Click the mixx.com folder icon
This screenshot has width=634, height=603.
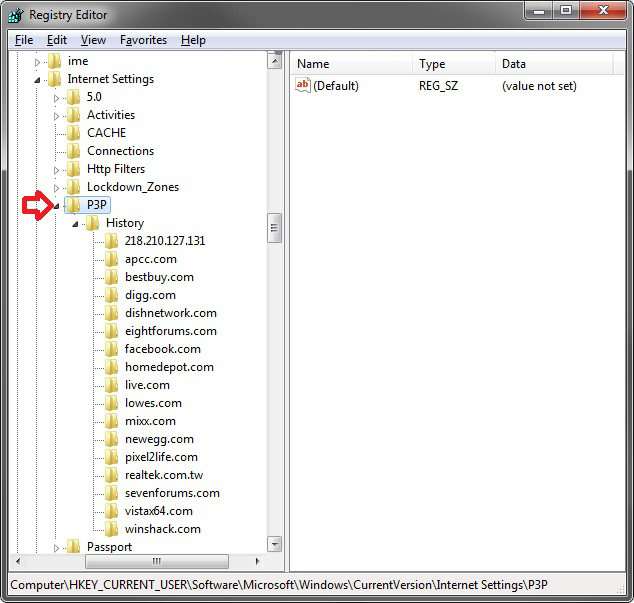pos(112,421)
